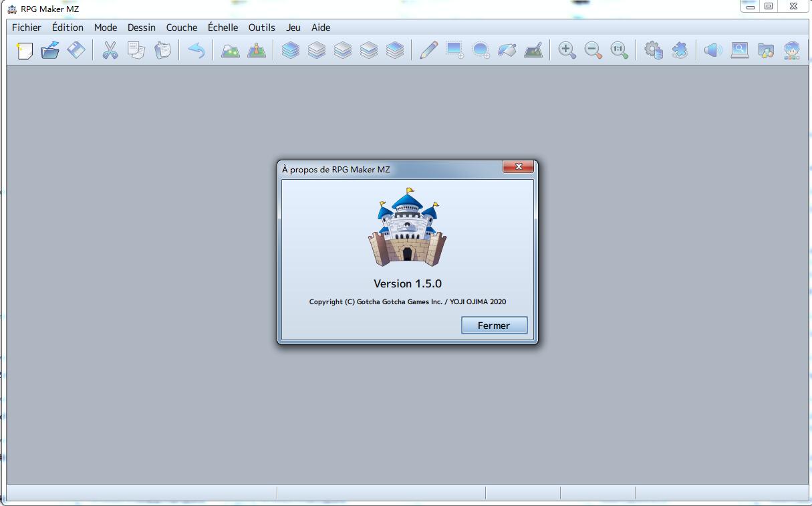
Task: Open the Aide menu
Action: (321, 27)
